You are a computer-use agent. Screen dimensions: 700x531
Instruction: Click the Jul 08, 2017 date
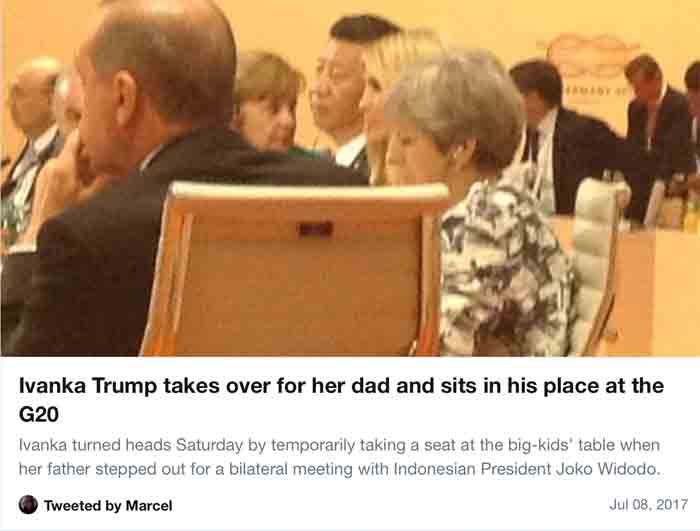tap(648, 505)
